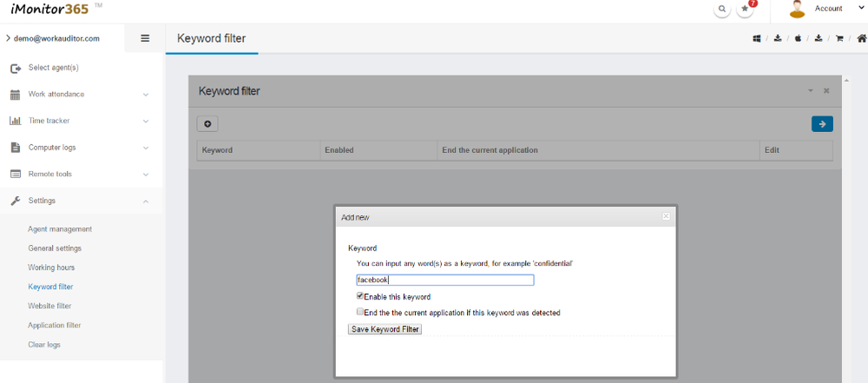The image size is (868, 383).
Task: Click End the current application column header
Action: pyautogui.click(x=598, y=150)
